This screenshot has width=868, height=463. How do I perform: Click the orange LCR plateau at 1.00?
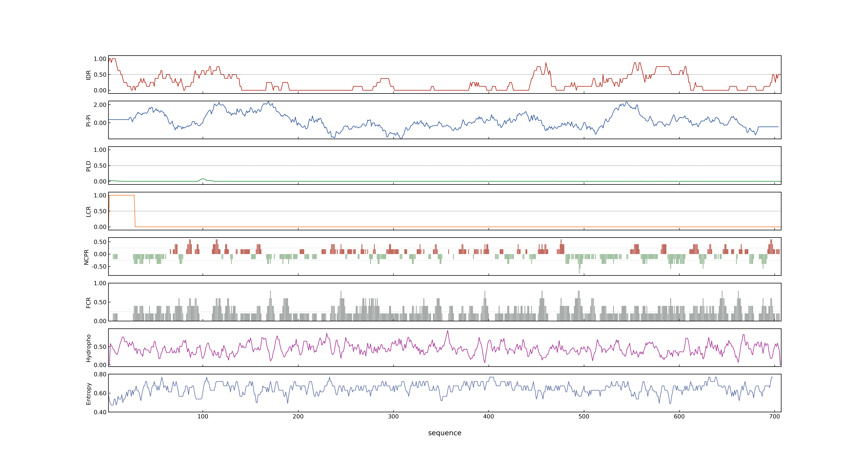(122, 195)
